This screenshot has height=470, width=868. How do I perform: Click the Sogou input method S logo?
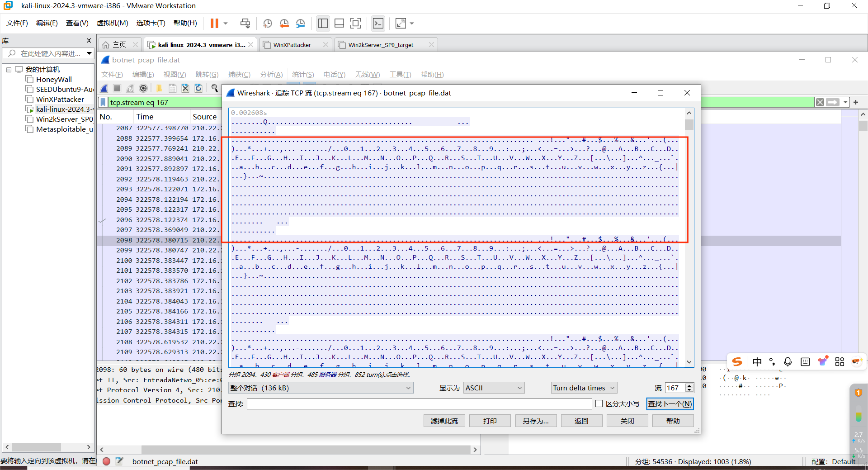[737, 362]
